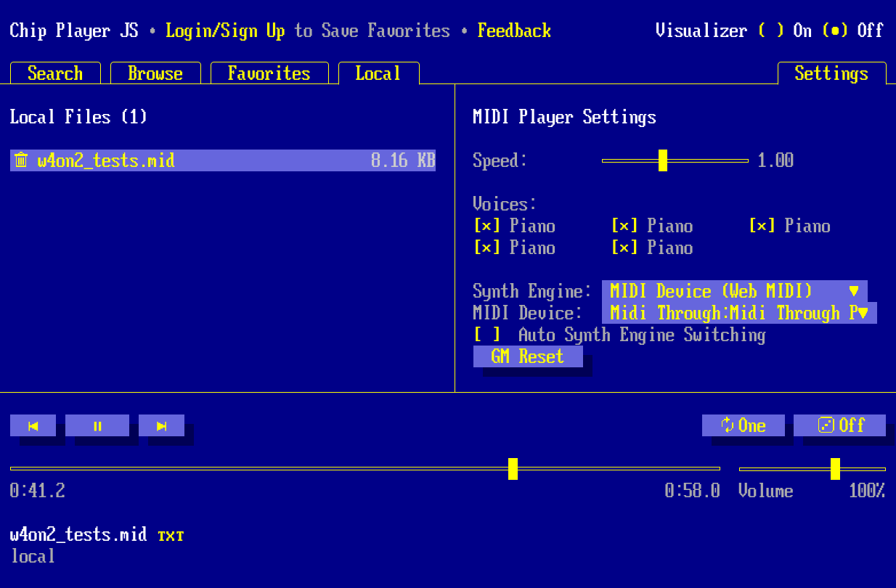This screenshot has width=896, height=588.
Task: Open the Login/Sign Up link
Action: [225, 30]
